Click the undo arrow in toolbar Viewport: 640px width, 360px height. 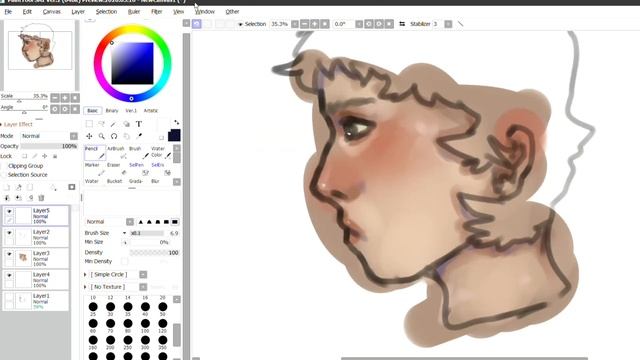197,24
